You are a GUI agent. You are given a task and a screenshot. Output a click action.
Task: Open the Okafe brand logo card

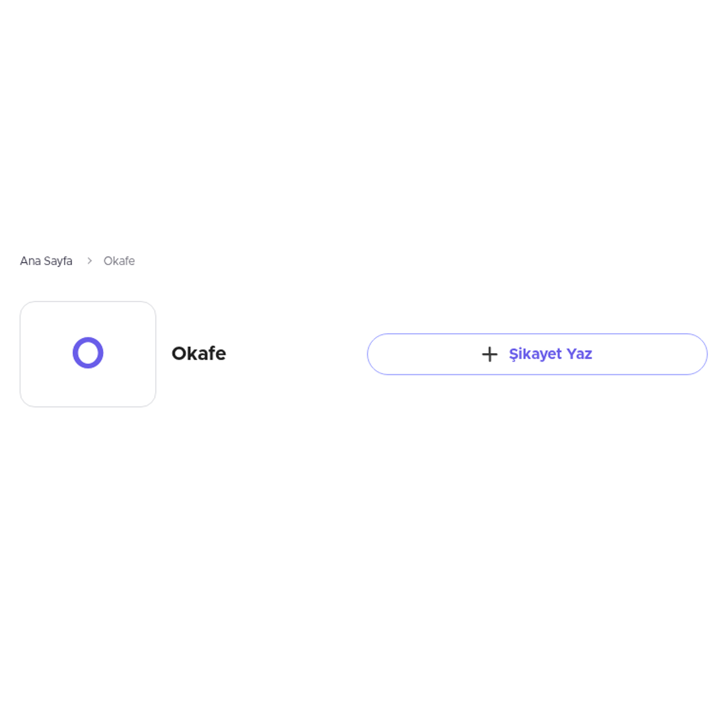[x=88, y=354]
